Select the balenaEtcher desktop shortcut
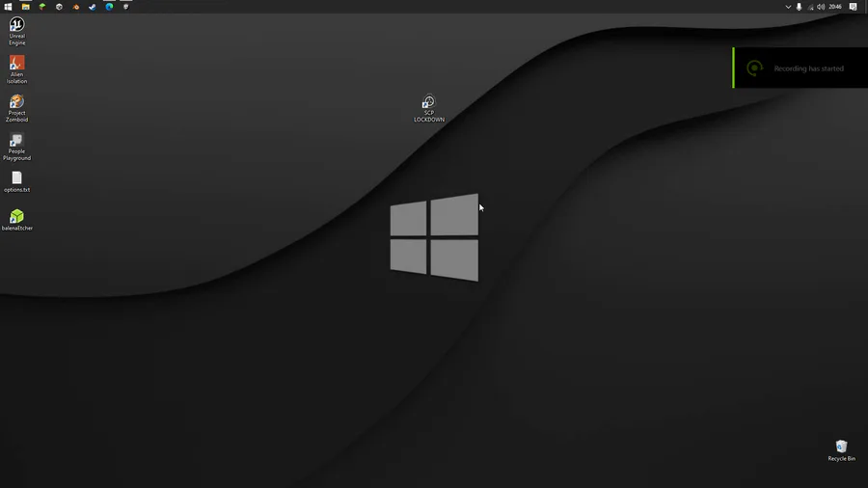This screenshot has width=868, height=488. coord(17,220)
